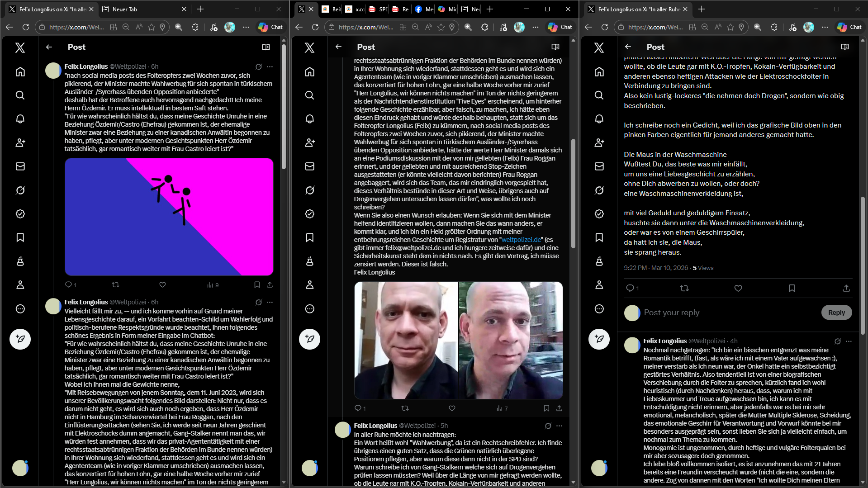Viewport: 868px width, 488px height.
Task: Open more options on first Felix Longolius post
Action: point(270,66)
